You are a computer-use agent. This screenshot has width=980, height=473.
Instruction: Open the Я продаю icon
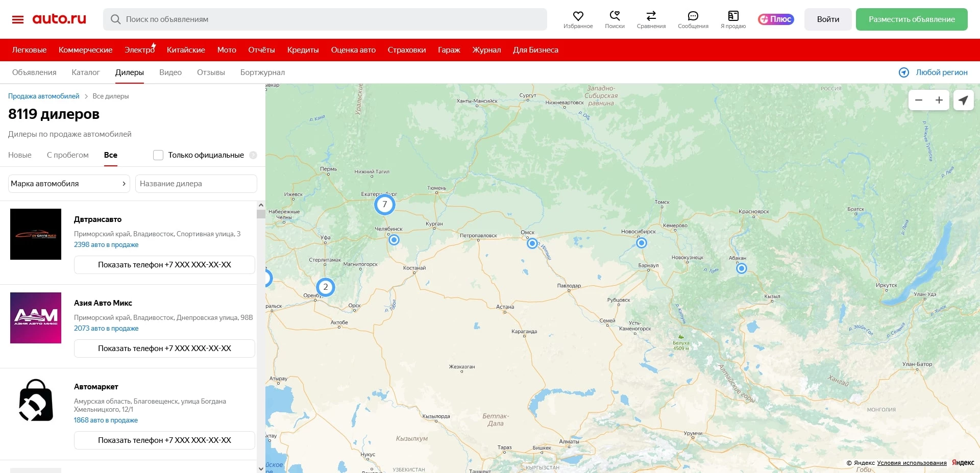tap(733, 16)
